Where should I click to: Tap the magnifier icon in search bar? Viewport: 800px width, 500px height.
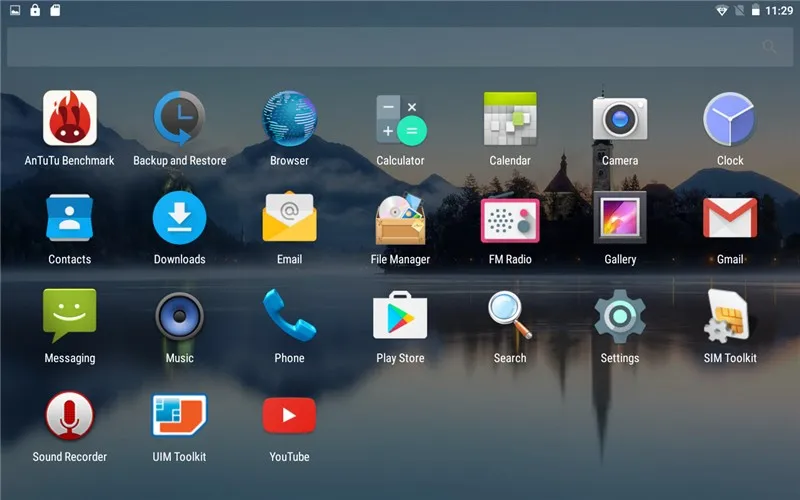769,47
